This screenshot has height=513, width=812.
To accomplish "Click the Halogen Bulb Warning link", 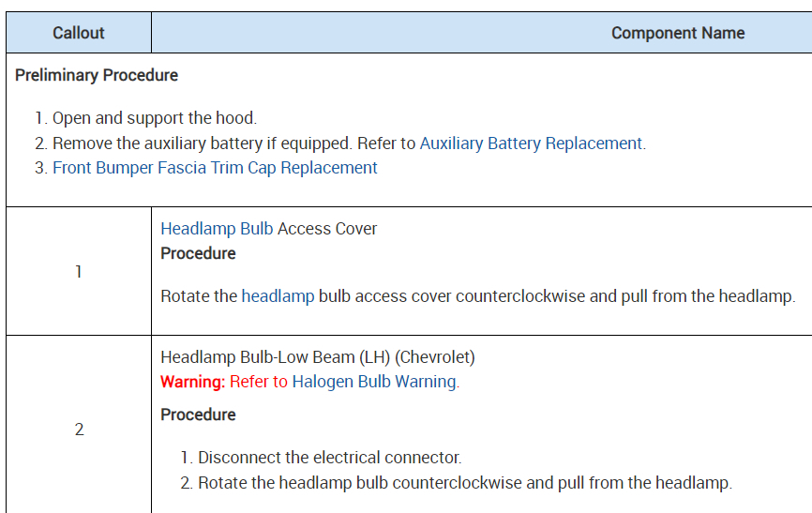I will [x=374, y=382].
